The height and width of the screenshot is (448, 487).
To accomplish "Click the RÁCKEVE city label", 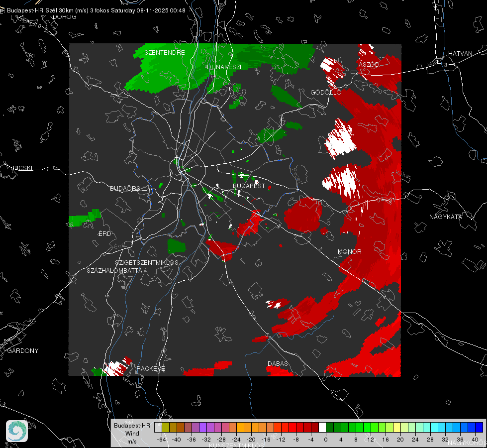I will point(151,369).
